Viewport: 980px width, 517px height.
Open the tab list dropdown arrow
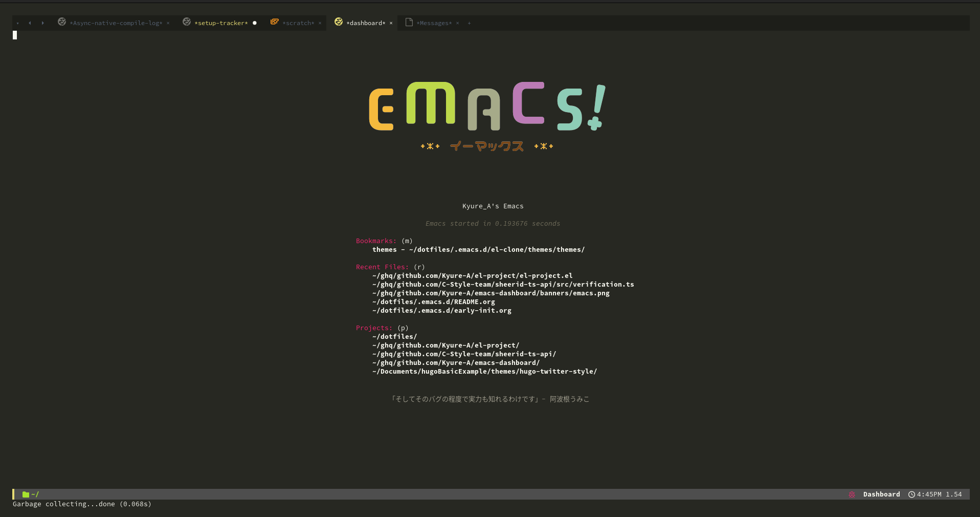pyautogui.click(x=18, y=23)
